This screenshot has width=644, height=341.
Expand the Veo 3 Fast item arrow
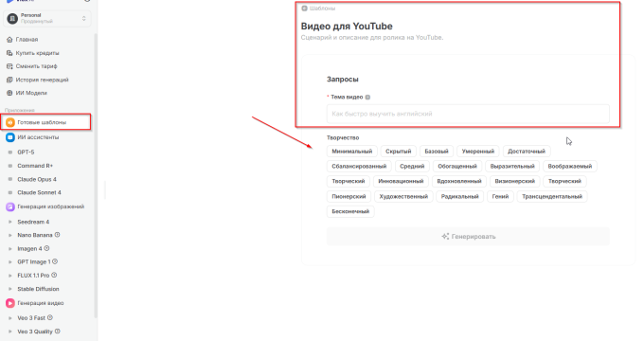point(10,318)
